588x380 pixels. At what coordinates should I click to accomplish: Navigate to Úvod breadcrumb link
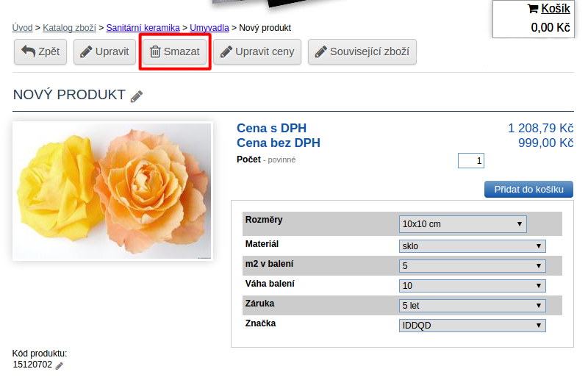[23, 28]
